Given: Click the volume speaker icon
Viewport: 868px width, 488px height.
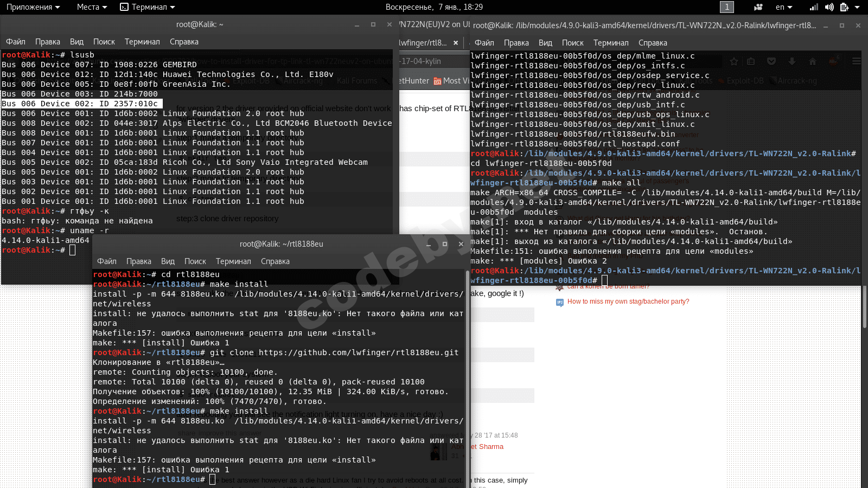Looking at the screenshot, I should click(x=829, y=7).
